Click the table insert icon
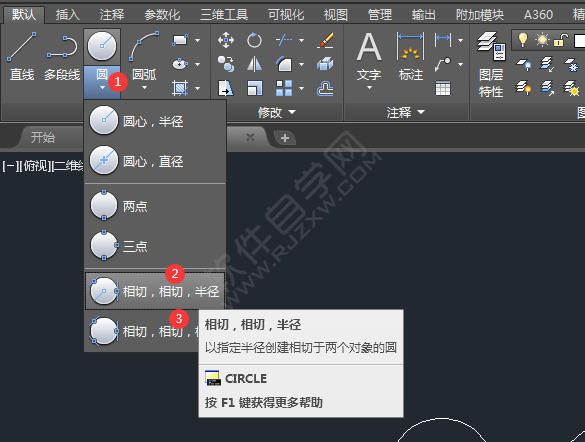The image size is (585, 442). click(x=443, y=89)
